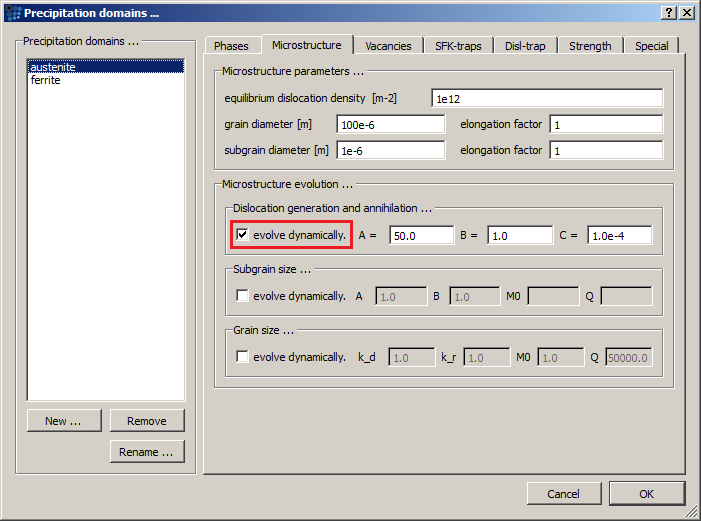
Task: Enable subgrain size evolve dynamically checkbox
Action: [242, 295]
